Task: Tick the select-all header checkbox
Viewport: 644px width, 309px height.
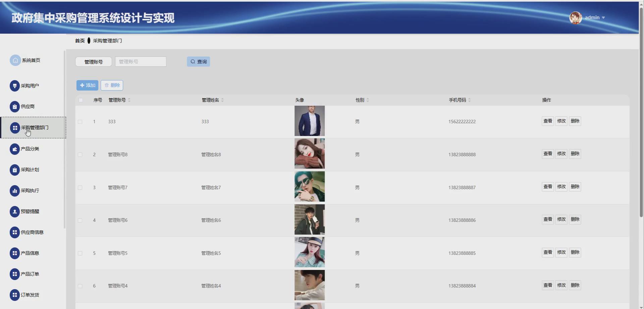Action: [80, 100]
